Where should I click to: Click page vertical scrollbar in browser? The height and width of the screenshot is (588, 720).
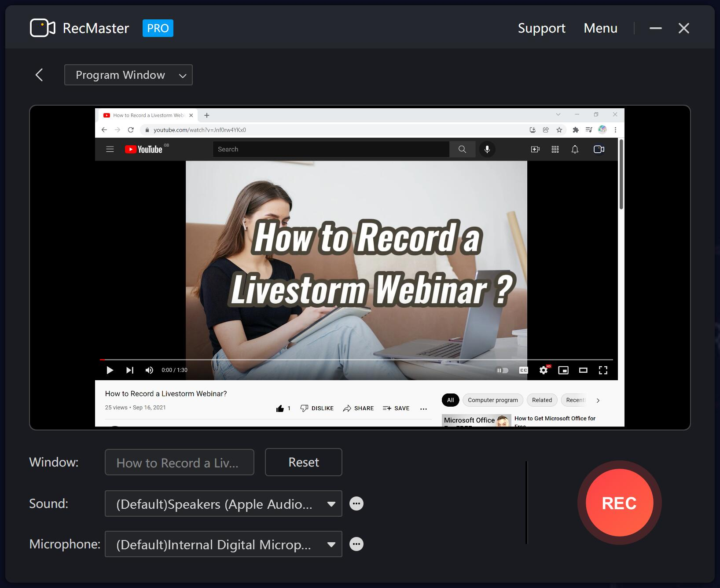[x=621, y=174]
